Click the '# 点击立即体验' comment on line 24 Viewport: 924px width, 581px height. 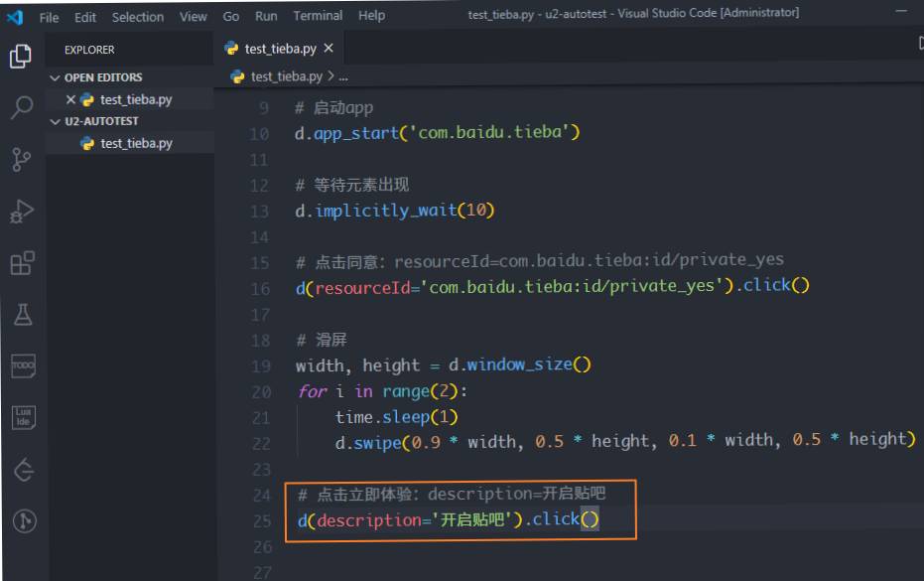pos(452,495)
